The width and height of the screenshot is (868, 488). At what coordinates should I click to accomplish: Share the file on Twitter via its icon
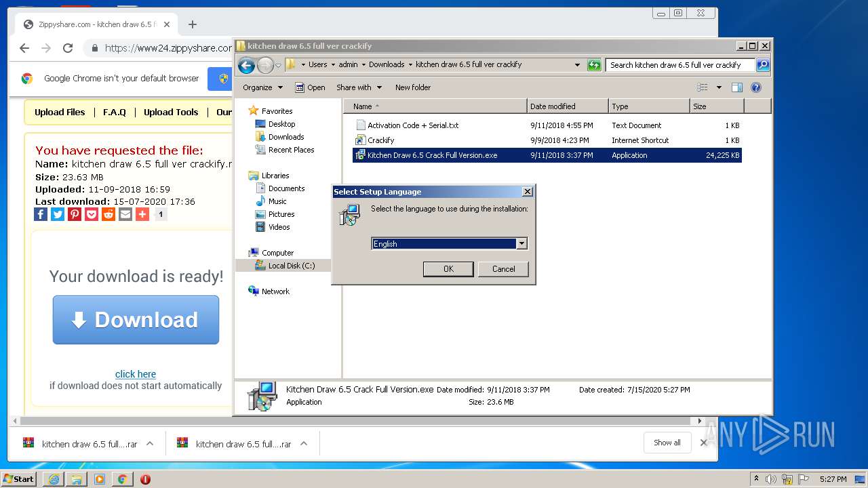58,214
